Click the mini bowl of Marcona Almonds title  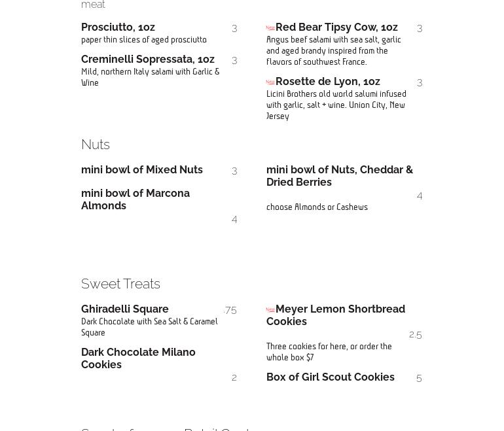click(135, 199)
